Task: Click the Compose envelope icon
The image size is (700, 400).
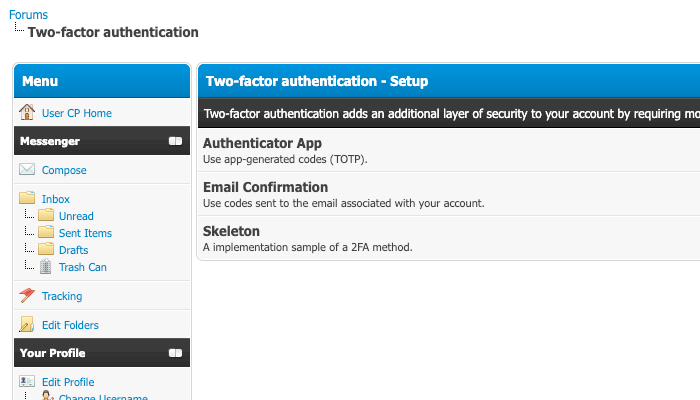Action: [x=27, y=170]
